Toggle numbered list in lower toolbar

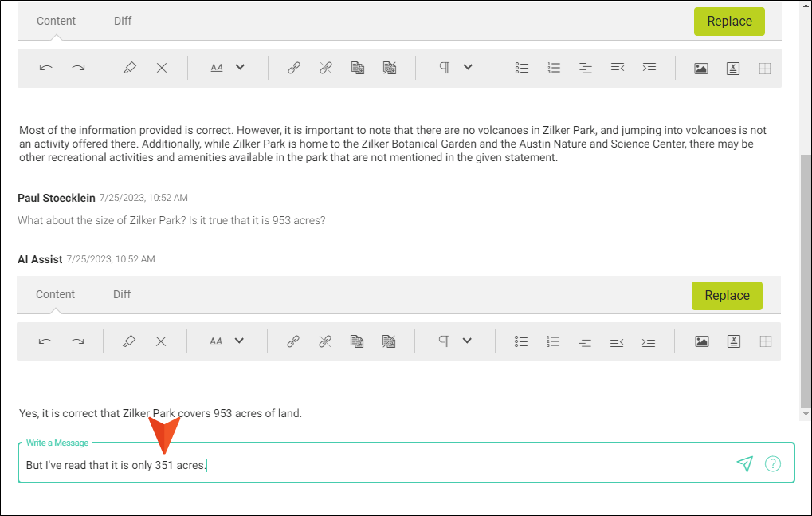click(x=553, y=341)
